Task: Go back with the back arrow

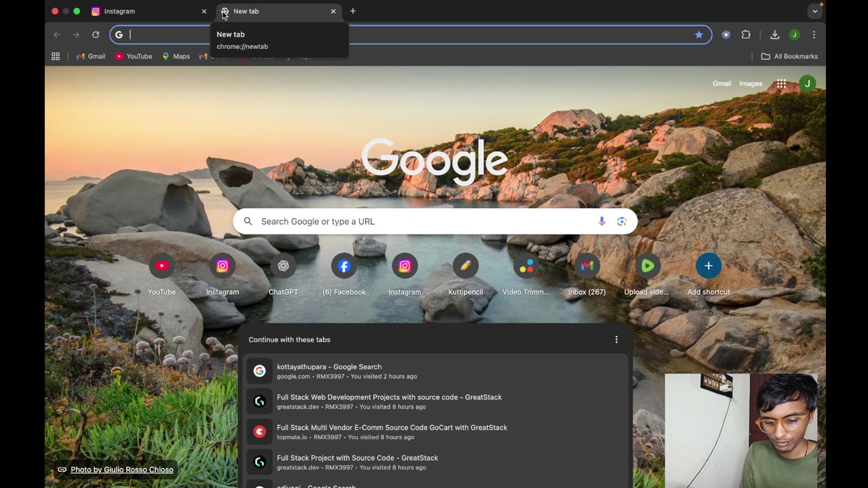Action: pyautogui.click(x=57, y=35)
